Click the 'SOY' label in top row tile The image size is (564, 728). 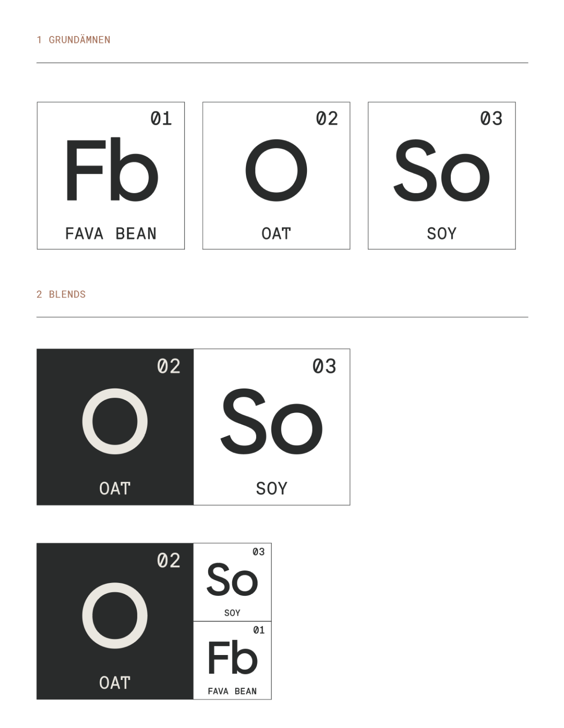tap(441, 234)
